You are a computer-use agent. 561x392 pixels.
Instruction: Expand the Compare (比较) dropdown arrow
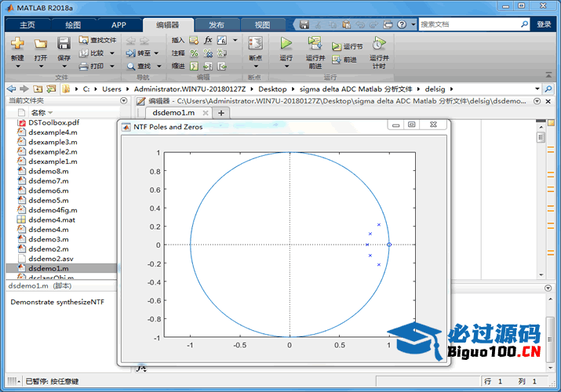point(112,53)
